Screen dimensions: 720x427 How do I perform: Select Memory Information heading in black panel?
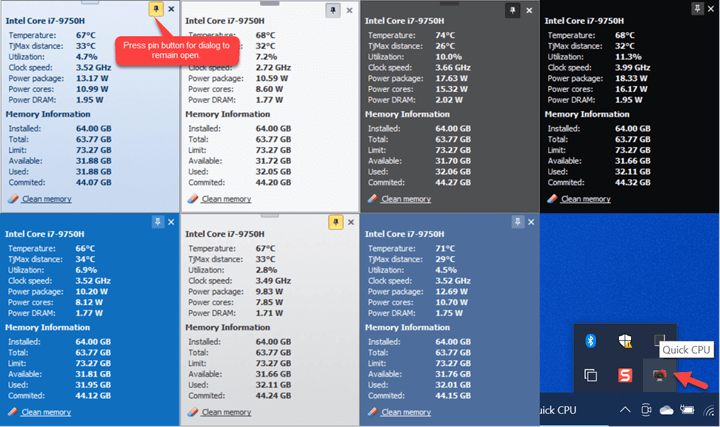coord(587,114)
